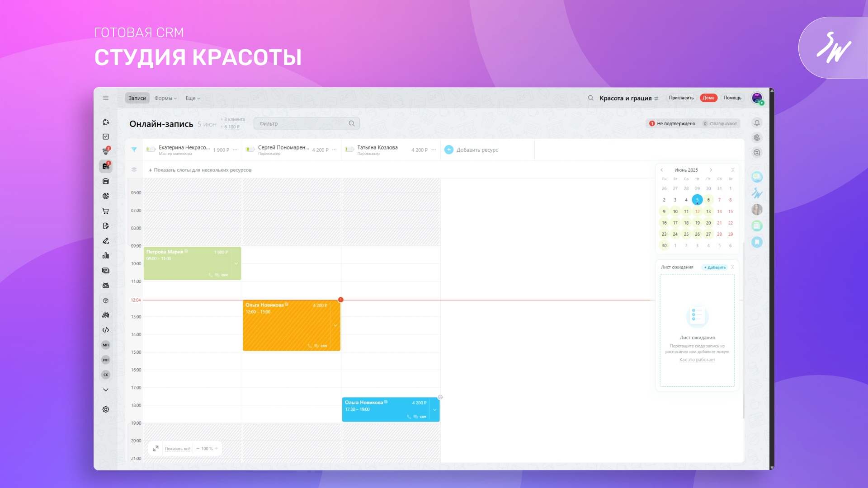Screen dimensions: 868x488
Task: Select the Записи tab
Action: coord(137,98)
